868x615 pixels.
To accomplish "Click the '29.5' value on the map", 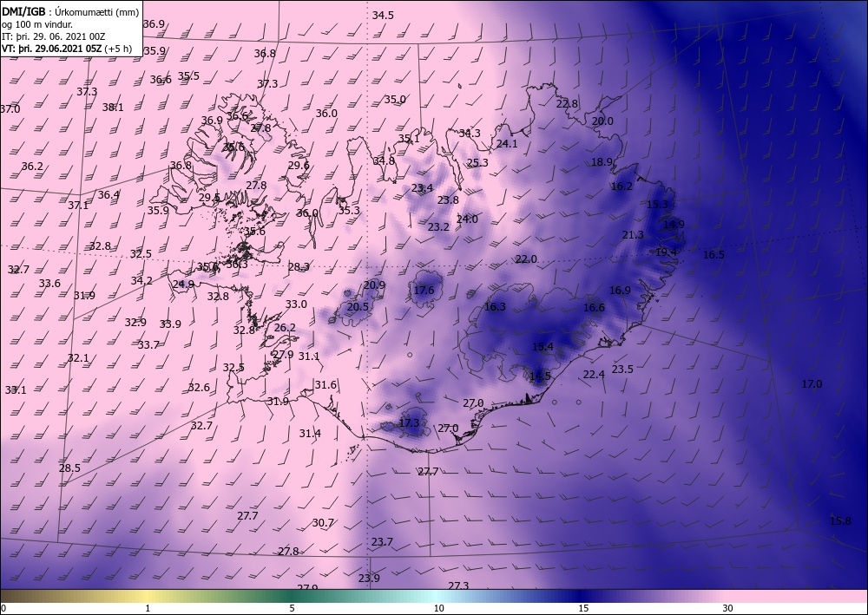I will 209,198.
